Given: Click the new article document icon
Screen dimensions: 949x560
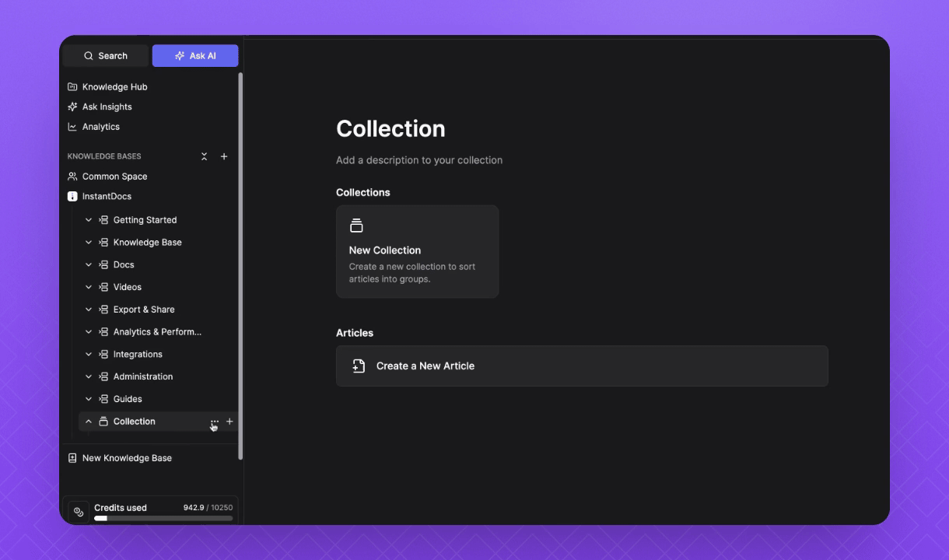Looking at the screenshot, I should pos(359,366).
